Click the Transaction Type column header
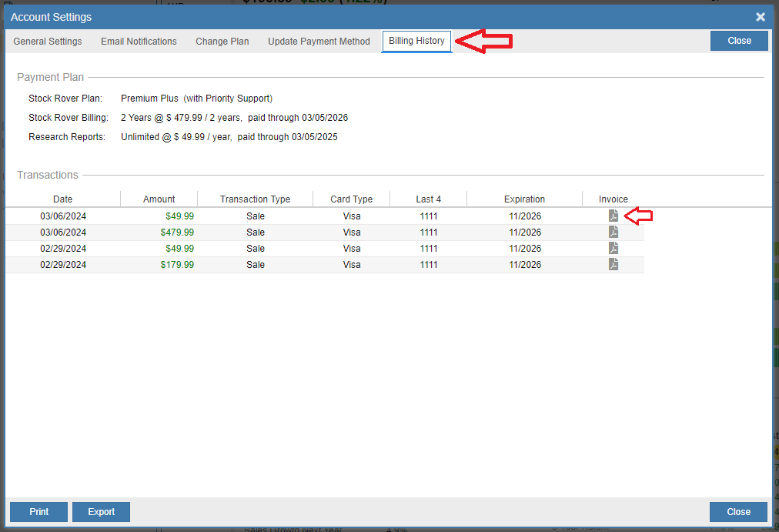Screen dimensions: 779x532 click(255, 199)
